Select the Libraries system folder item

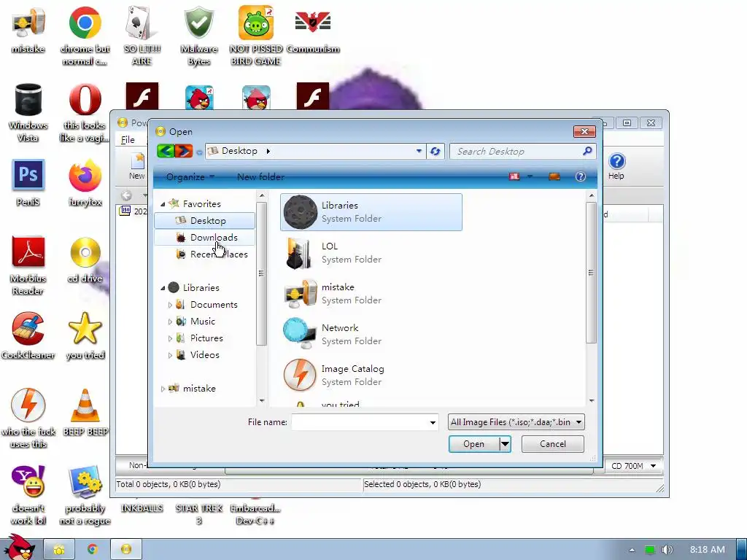click(x=371, y=212)
